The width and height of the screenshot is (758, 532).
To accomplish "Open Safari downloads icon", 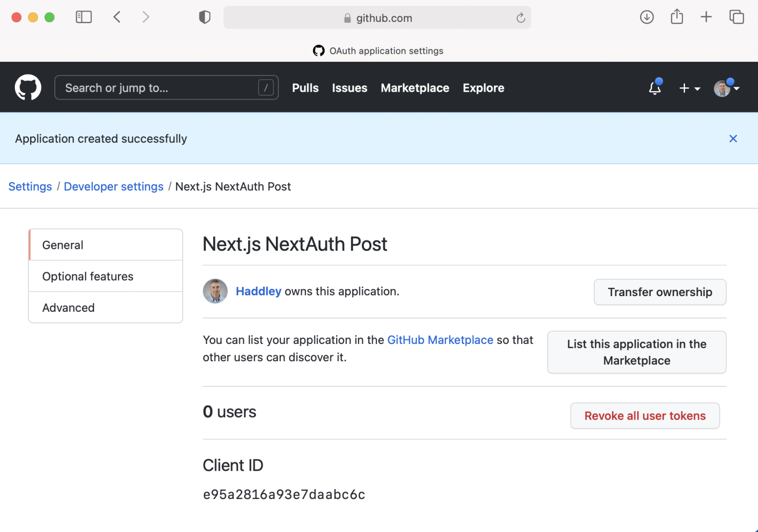I will tap(646, 17).
